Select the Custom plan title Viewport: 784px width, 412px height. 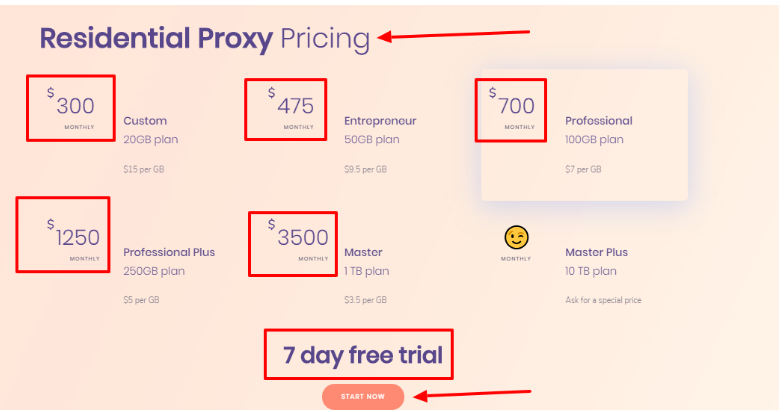(145, 121)
